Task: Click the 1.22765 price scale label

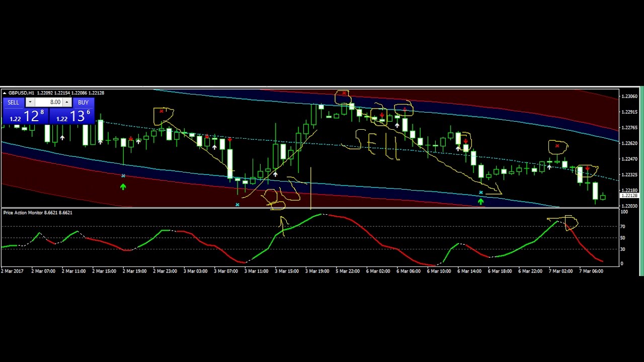Action: coord(630,128)
